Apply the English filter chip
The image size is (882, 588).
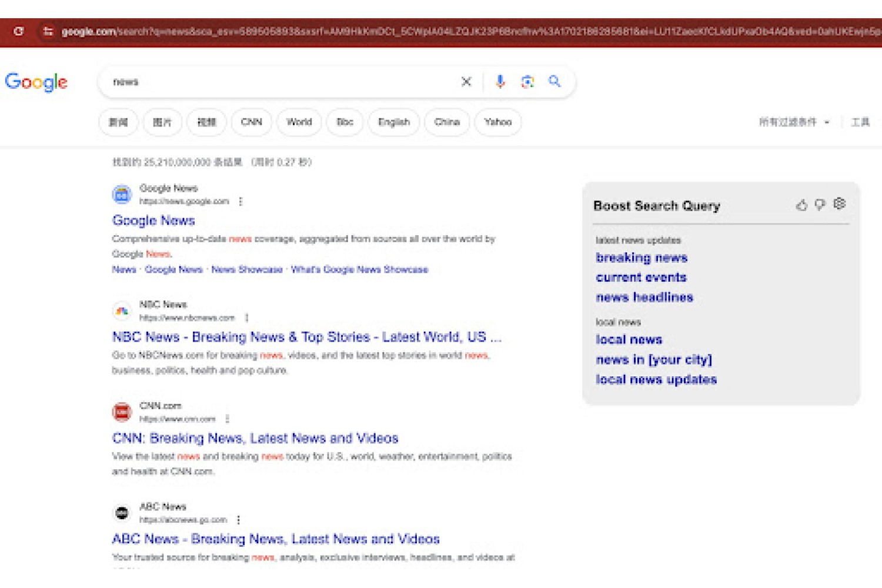394,122
